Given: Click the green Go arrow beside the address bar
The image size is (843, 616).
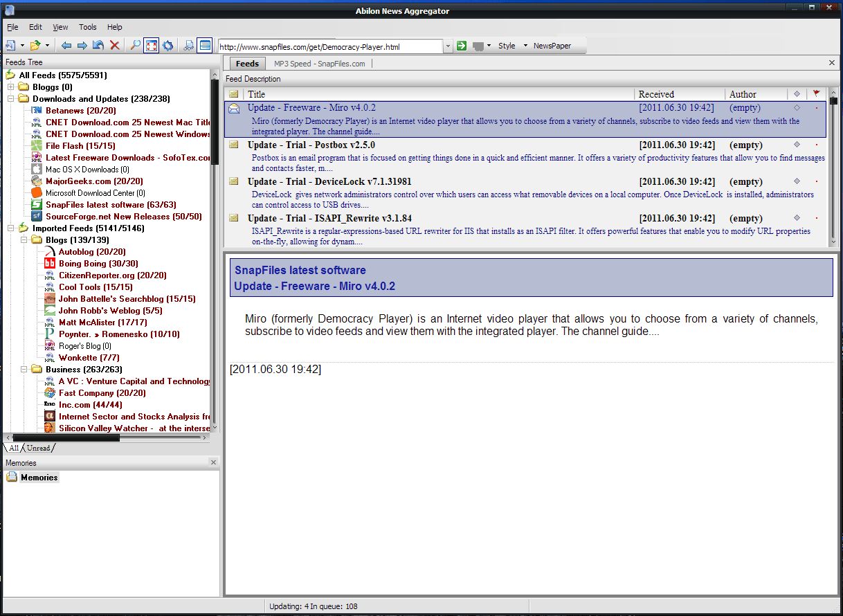Looking at the screenshot, I should click(461, 45).
